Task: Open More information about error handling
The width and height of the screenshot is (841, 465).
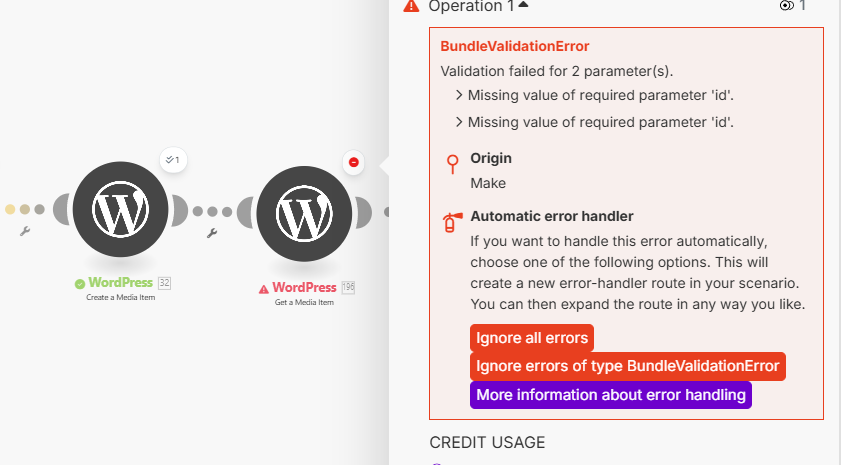Action: click(610, 395)
